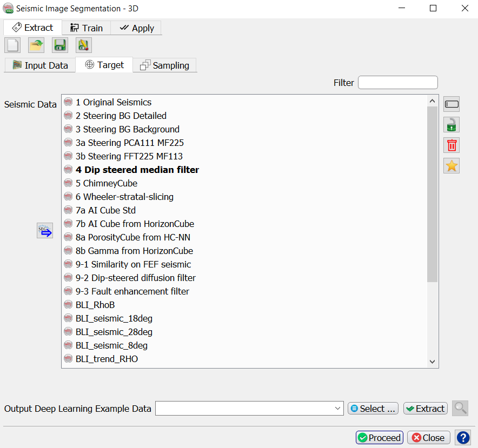Click the red trash delete icon
This screenshot has height=448, width=478.
click(452, 145)
